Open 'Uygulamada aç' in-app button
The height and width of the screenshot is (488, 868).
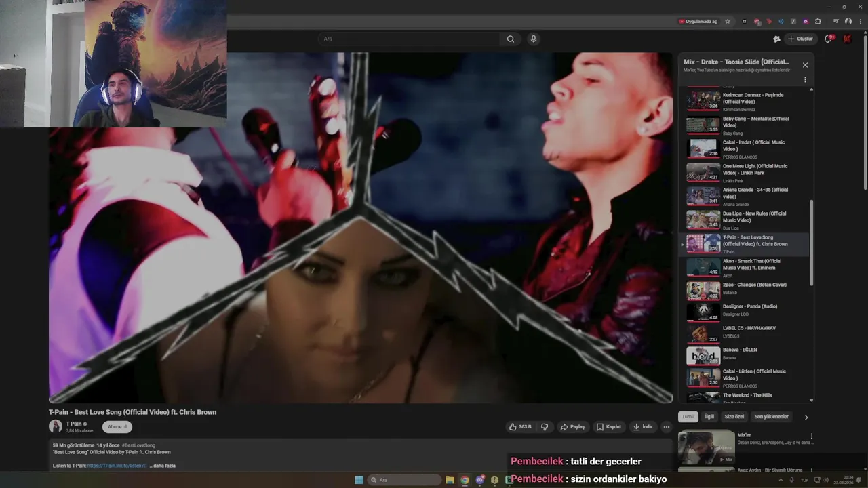[x=697, y=21]
